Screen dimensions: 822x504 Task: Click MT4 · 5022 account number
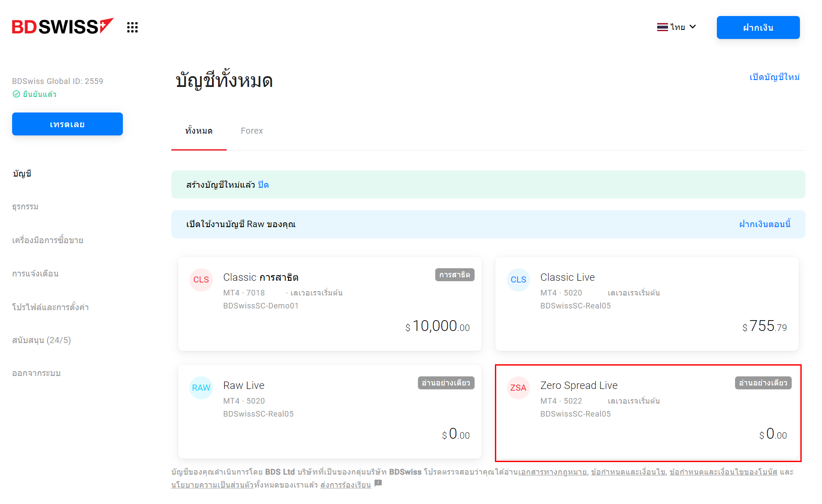coord(561,401)
